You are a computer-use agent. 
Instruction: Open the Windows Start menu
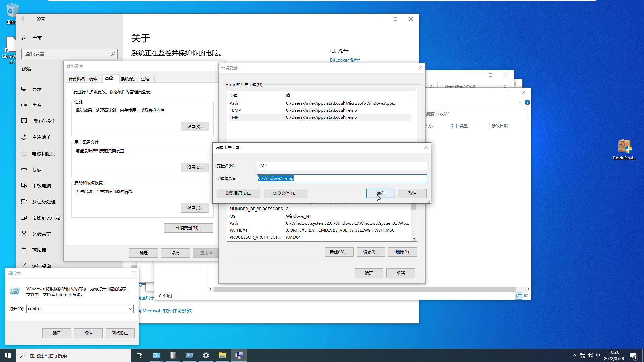pos(8,355)
